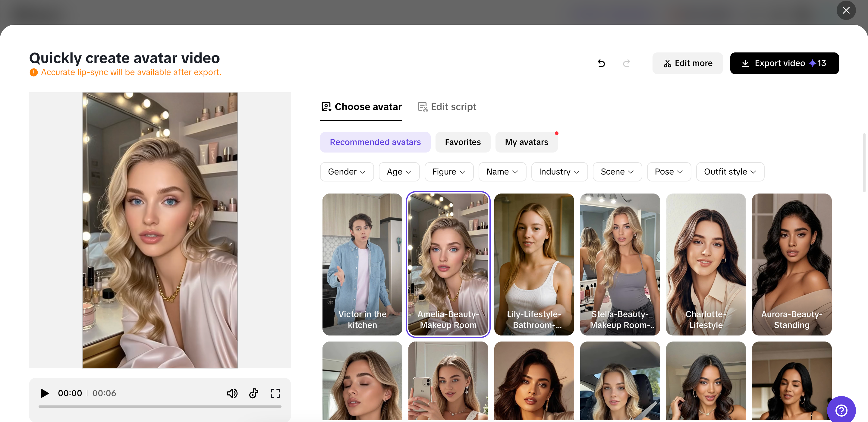Image resolution: width=868 pixels, height=422 pixels.
Task: Show My avatars collection
Action: 526,142
